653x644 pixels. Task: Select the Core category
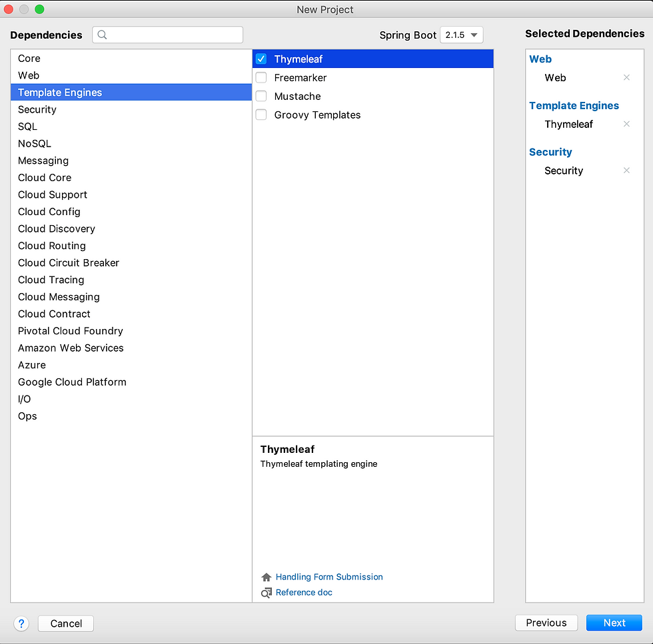pyautogui.click(x=131, y=59)
